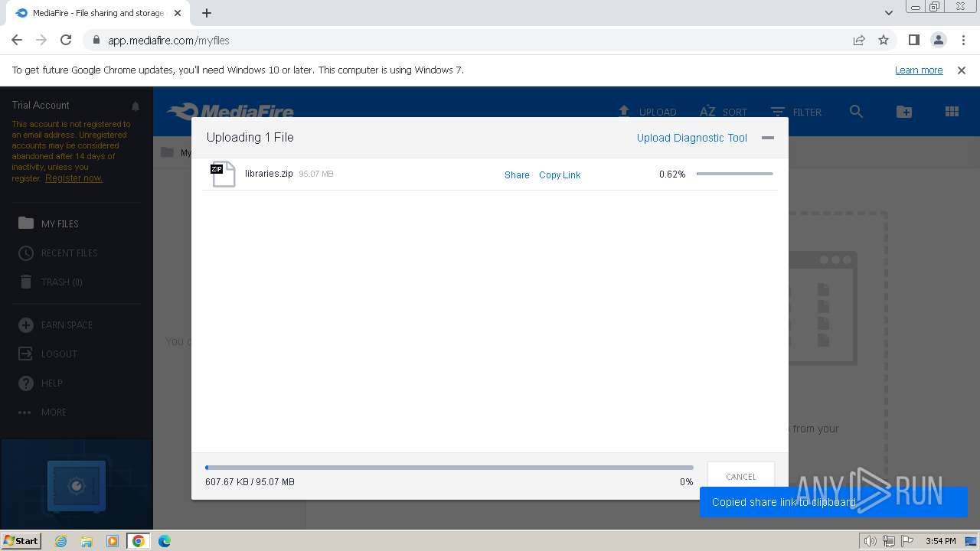This screenshot has height=551, width=980.
Task: Dismiss the Chrome update notice
Action: click(962, 70)
